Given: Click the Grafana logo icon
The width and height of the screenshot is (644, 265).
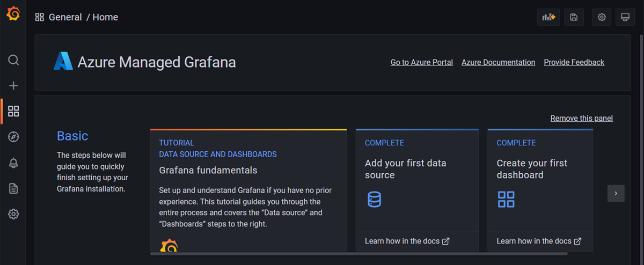Looking at the screenshot, I should (x=13, y=14).
